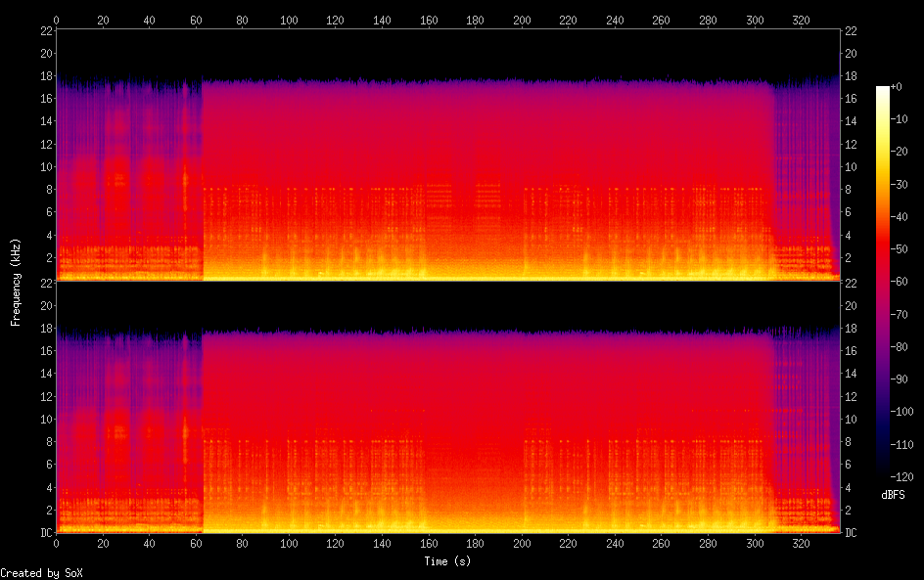Click the '320' tick on the top time axis
This screenshot has width=924, height=580.
[x=801, y=20]
